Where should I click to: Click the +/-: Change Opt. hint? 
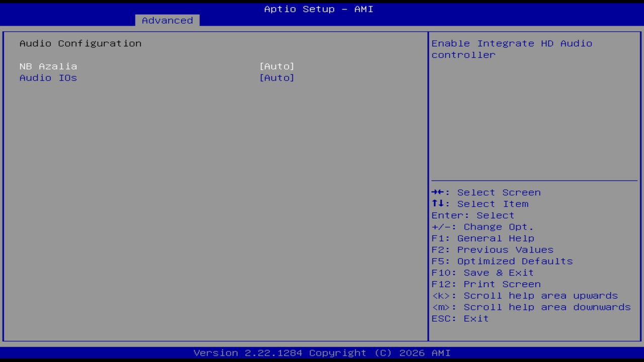[x=482, y=227]
